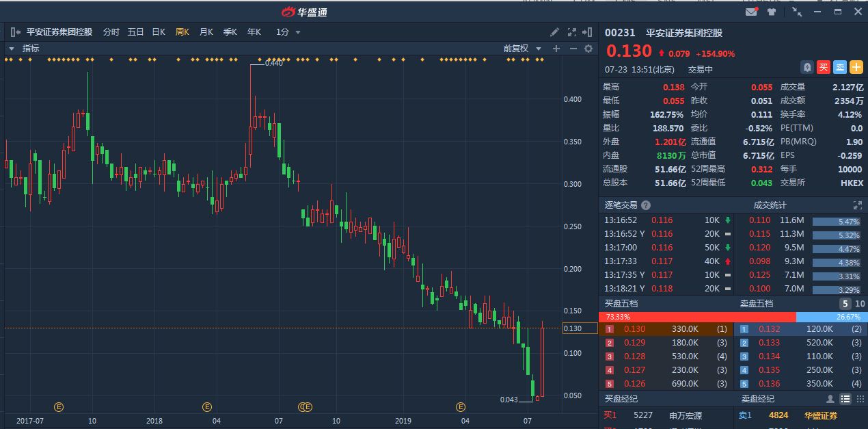The width and height of the screenshot is (868, 429).
Task: Click the shrink window arrows icon
Action: [x=797, y=12]
